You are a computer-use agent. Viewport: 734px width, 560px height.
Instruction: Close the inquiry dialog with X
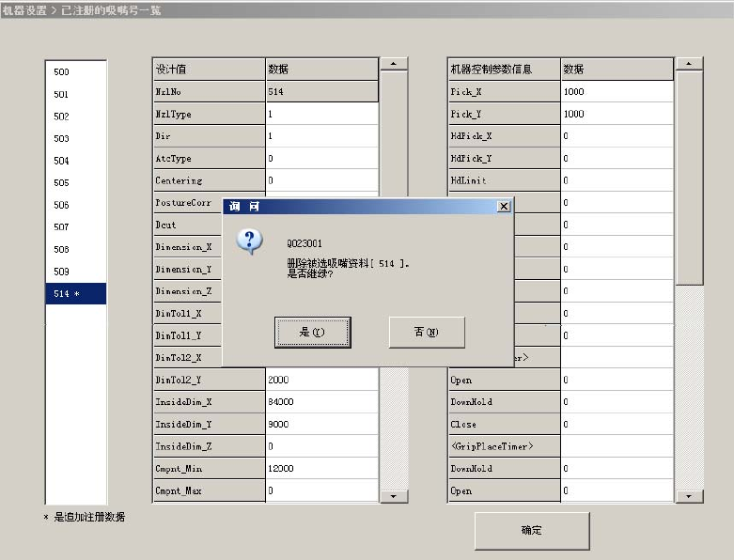coord(504,207)
